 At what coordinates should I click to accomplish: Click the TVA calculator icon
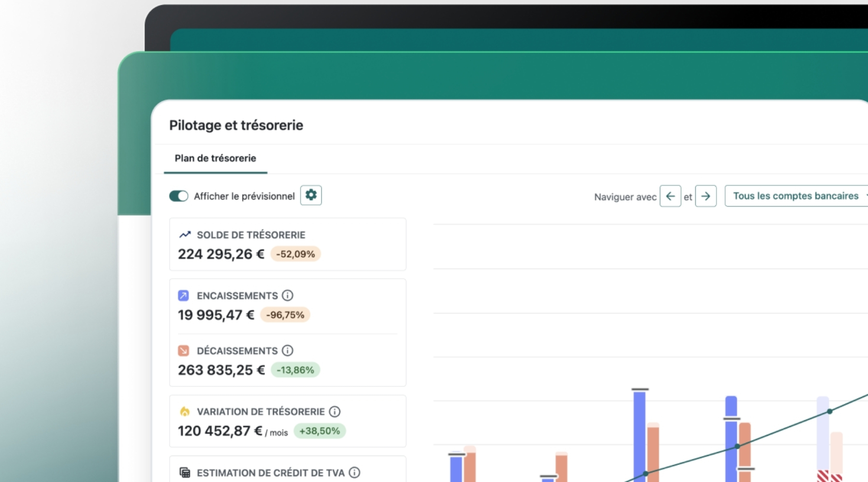(185, 472)
